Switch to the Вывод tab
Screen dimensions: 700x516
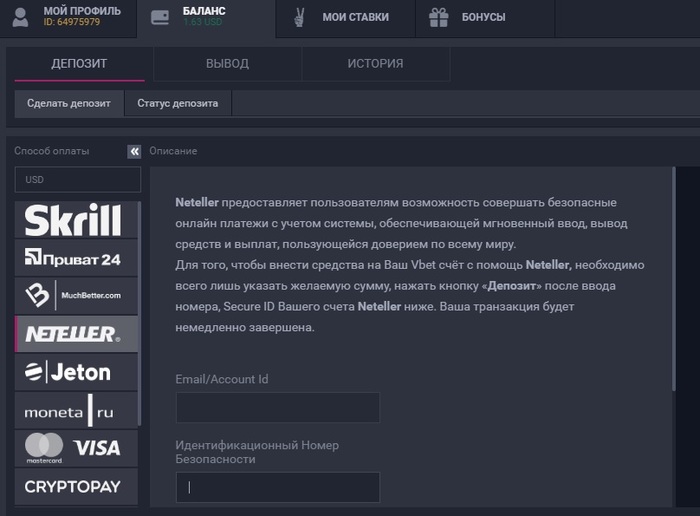pyautogui.click(x=227, y=64)
